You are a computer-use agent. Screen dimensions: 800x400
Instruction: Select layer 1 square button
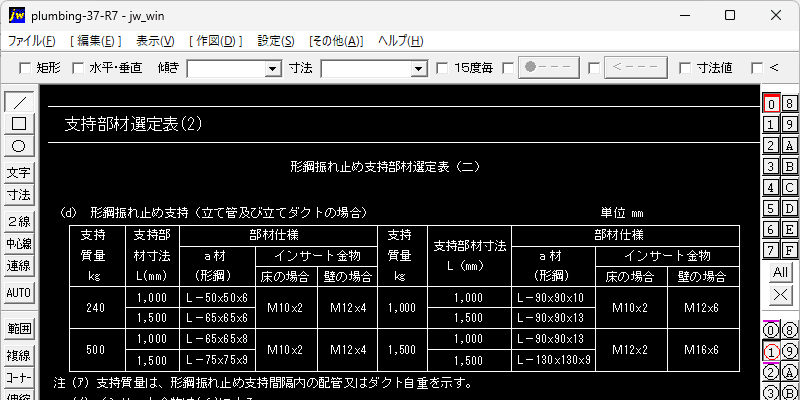(x=771, y=124)
